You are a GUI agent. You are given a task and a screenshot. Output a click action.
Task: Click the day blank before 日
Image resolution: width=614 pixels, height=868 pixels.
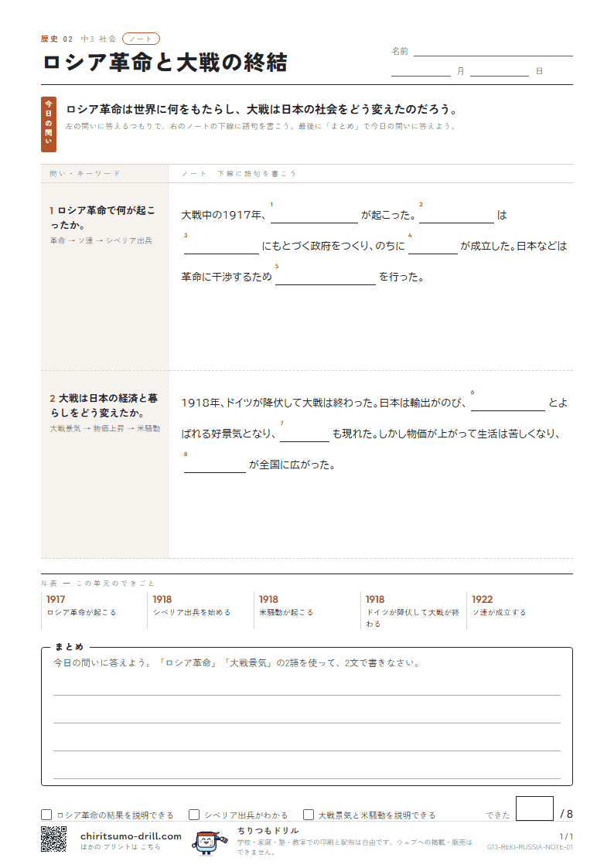(500, 71)
